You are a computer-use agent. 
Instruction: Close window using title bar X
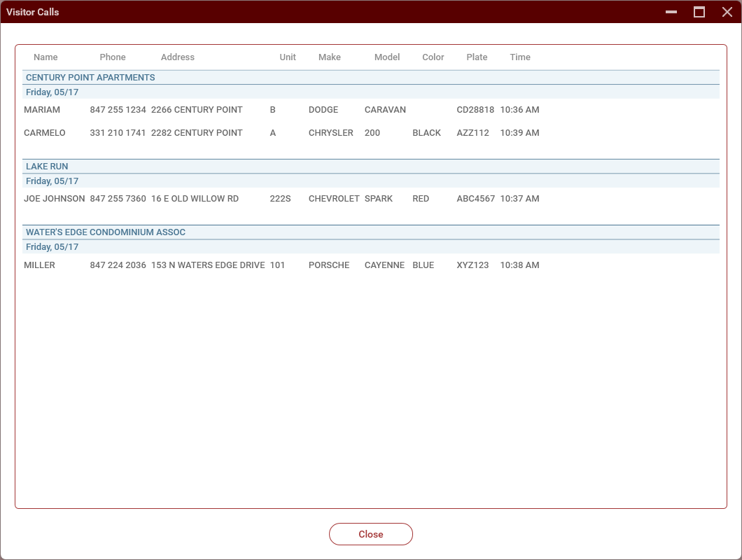(x=727, y=12)
